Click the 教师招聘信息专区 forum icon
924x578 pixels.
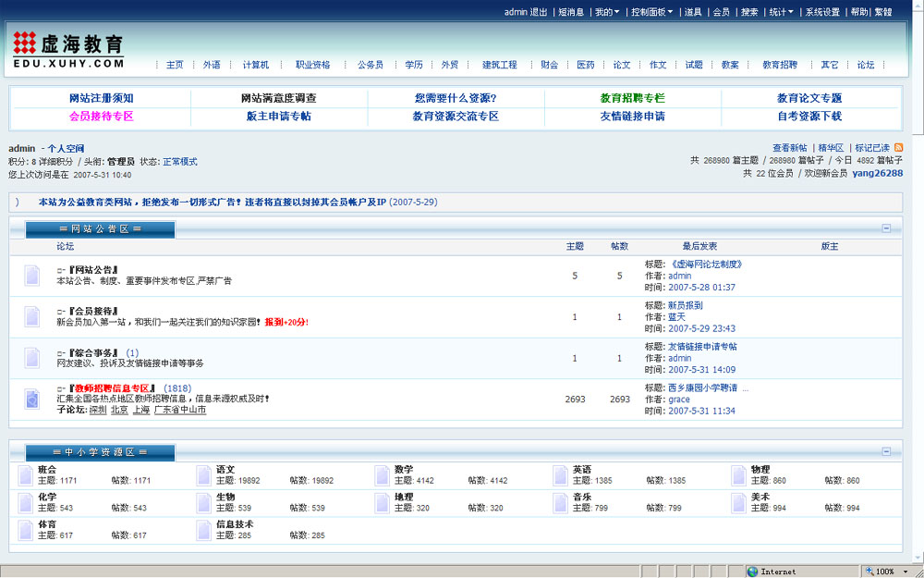(32, 399)
